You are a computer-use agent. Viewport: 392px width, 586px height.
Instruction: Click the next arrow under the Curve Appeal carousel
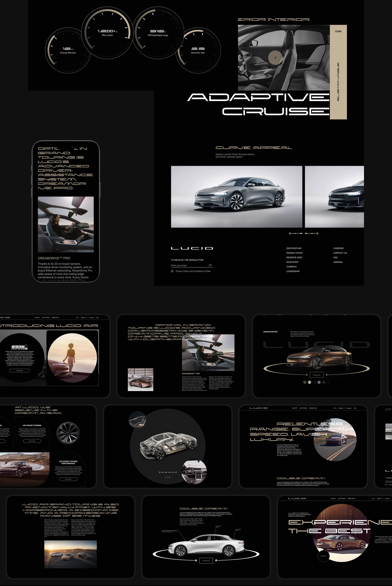tap(312, 233)
